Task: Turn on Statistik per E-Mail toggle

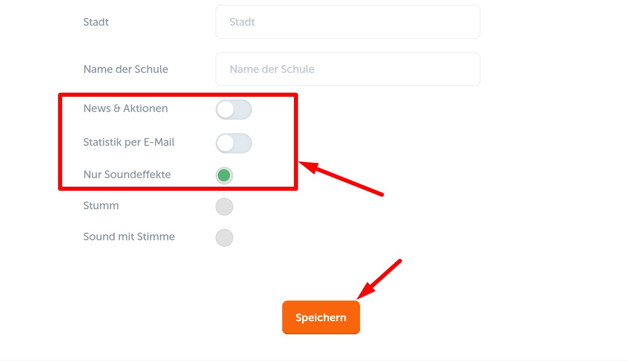Action: tap(234, 143)
